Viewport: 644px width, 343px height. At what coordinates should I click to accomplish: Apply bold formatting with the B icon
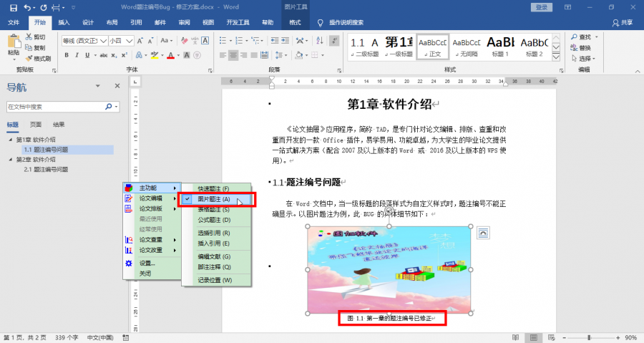tap(66, 55)
